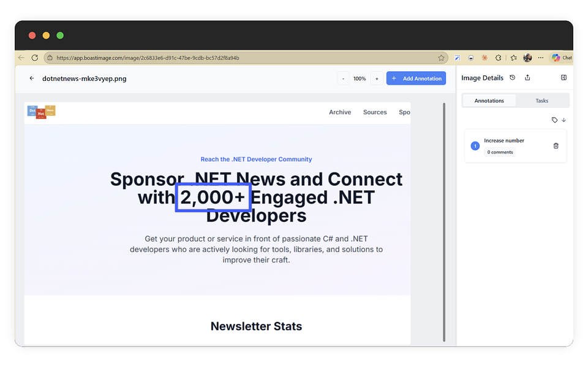The width and height of the screenshot is (588, 368).
Task: Click the Image Details panel title
Action: [x=482, y=78]
